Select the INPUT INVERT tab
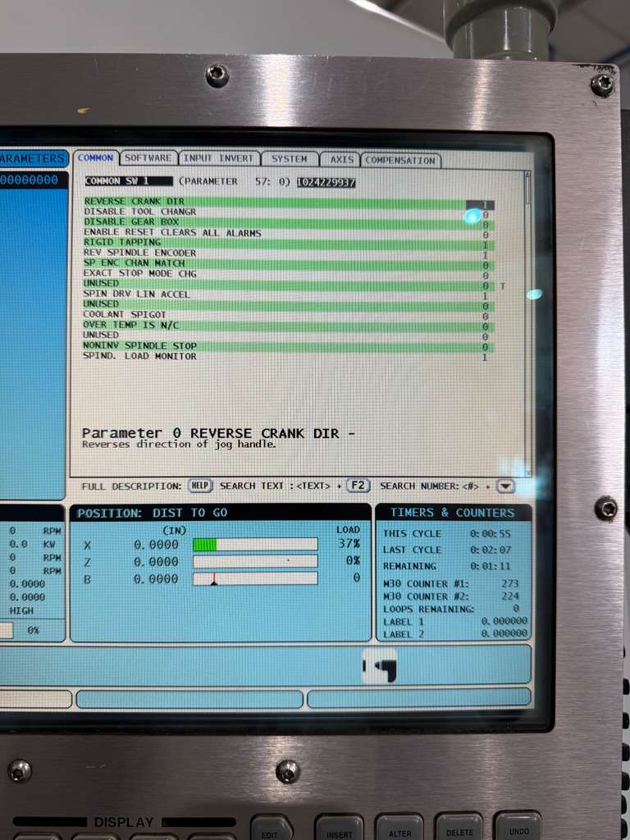630x840 pixels. click(x=218, y=158)
